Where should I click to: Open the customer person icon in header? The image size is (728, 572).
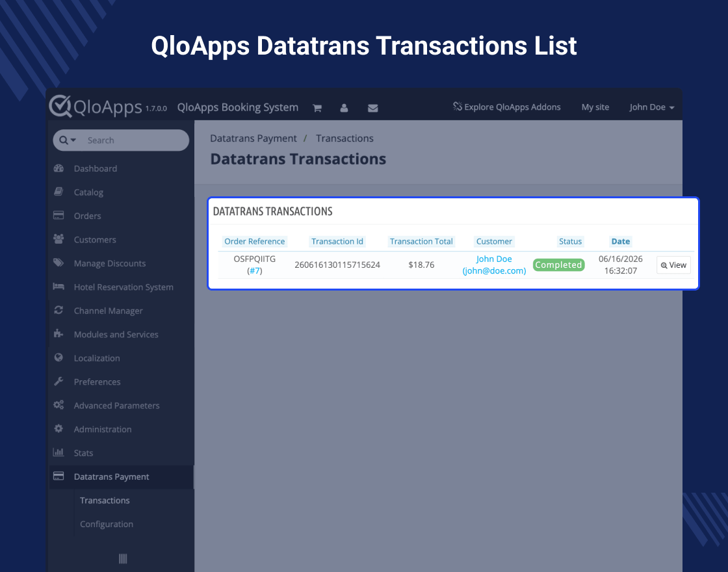344,108
